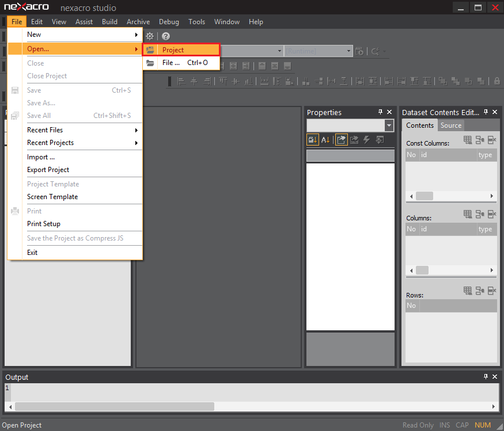Click the Rows 'No' header
The width and height of the screenshot is (504, 431).
click(411, 306)
